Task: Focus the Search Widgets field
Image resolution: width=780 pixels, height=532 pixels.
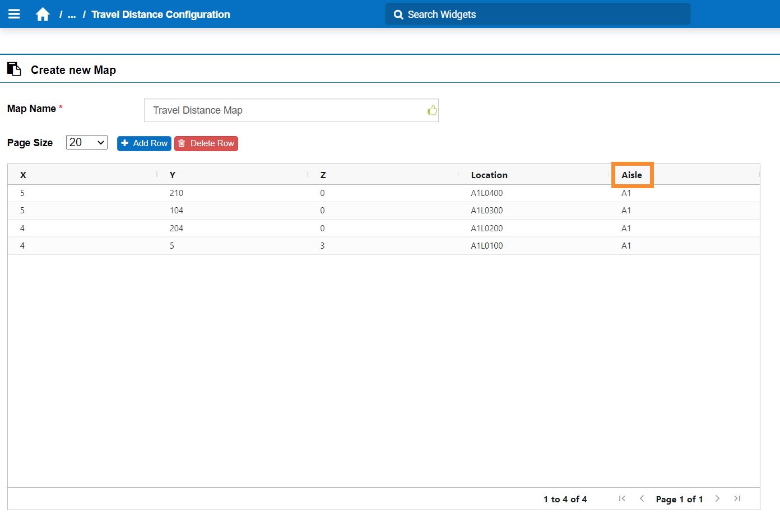Action: pos(538,15)
